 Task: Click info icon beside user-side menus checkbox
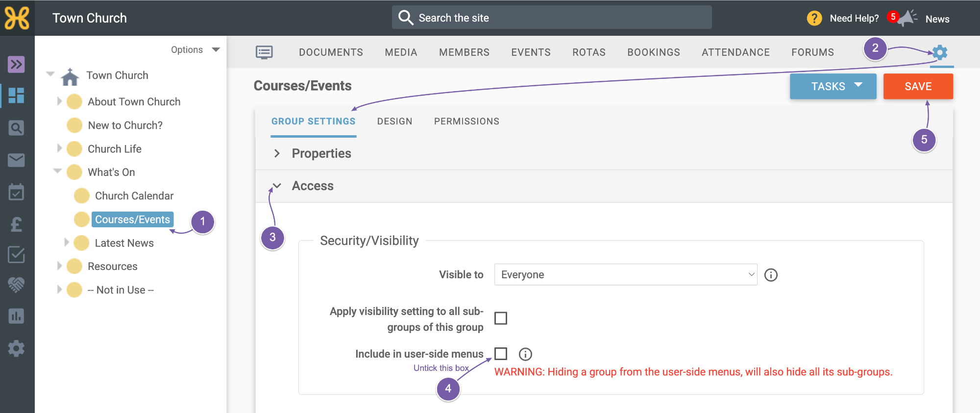click(x=525, y=354)
